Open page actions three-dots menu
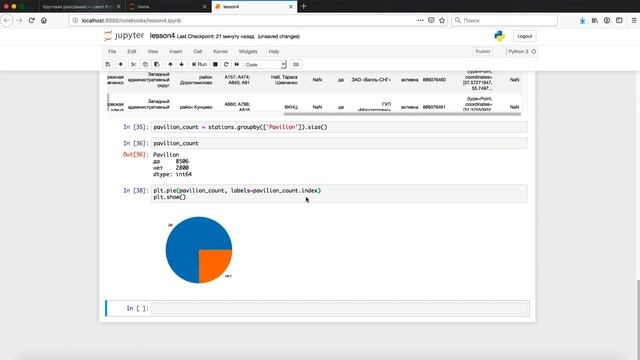 click(x=420, y=20)
